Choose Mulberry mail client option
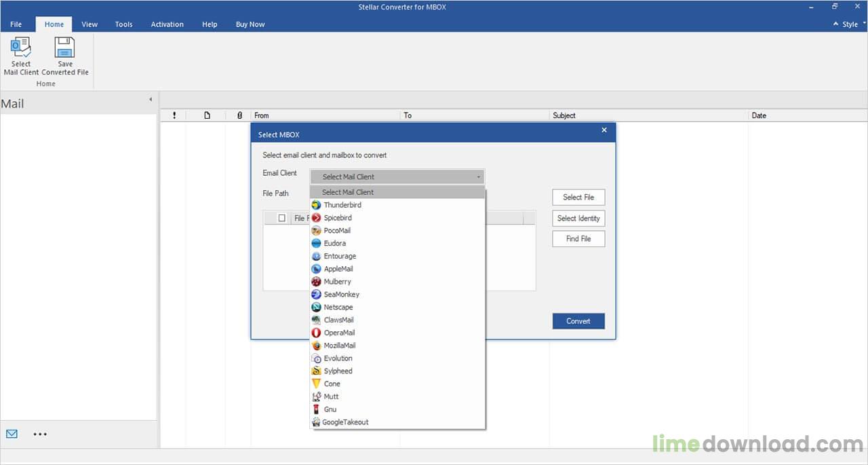This screenshot has width=868, height=465. [x=398, y=282]
